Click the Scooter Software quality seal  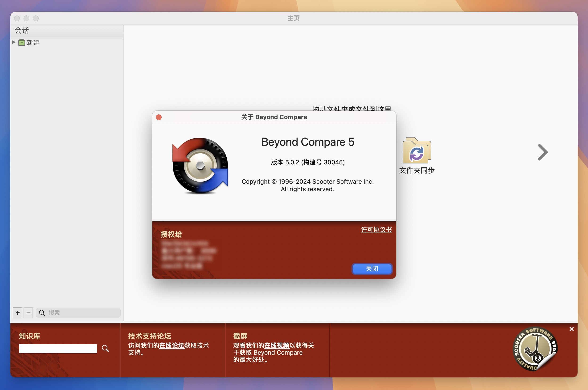pos(535,349)
